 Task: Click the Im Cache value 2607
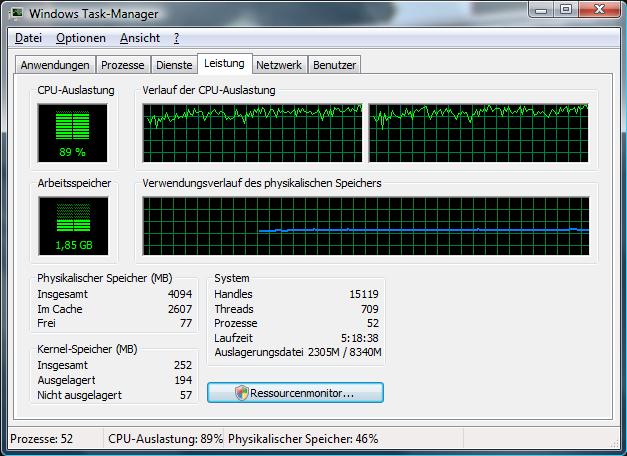pyautogui.click(x=180, y=309)
